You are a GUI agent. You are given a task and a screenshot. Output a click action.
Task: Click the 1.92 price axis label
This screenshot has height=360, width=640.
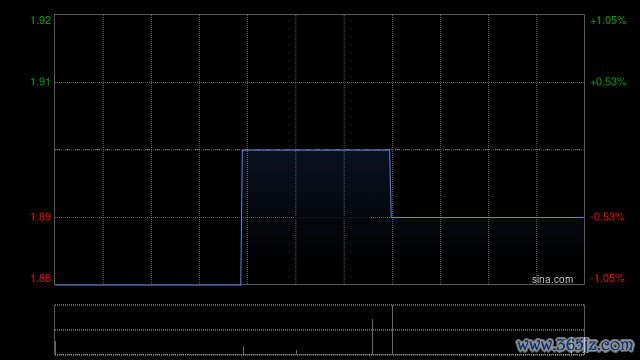coord(41,20)
